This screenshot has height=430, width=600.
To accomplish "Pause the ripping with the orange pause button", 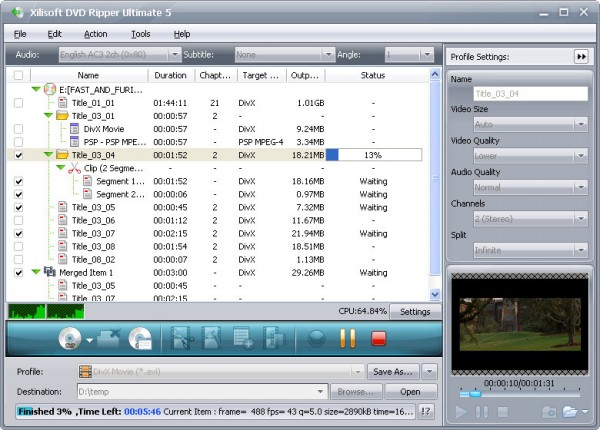I will pyautogui.click(x=348, y=339).
